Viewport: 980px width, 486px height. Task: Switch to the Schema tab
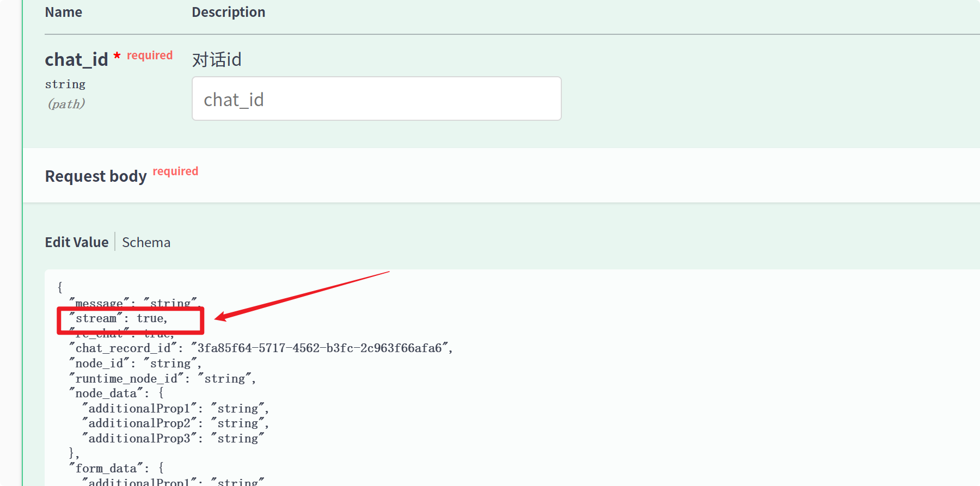[146, 242]
